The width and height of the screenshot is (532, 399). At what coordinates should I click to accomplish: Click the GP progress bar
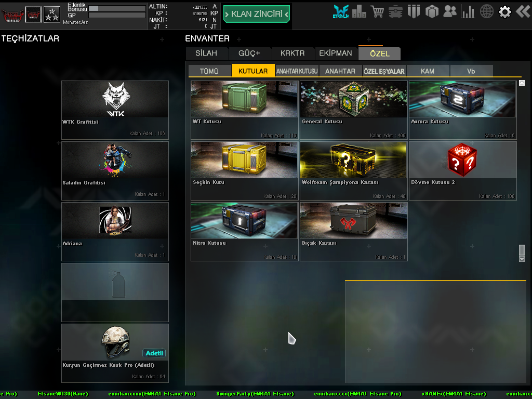tap(117, 15)
